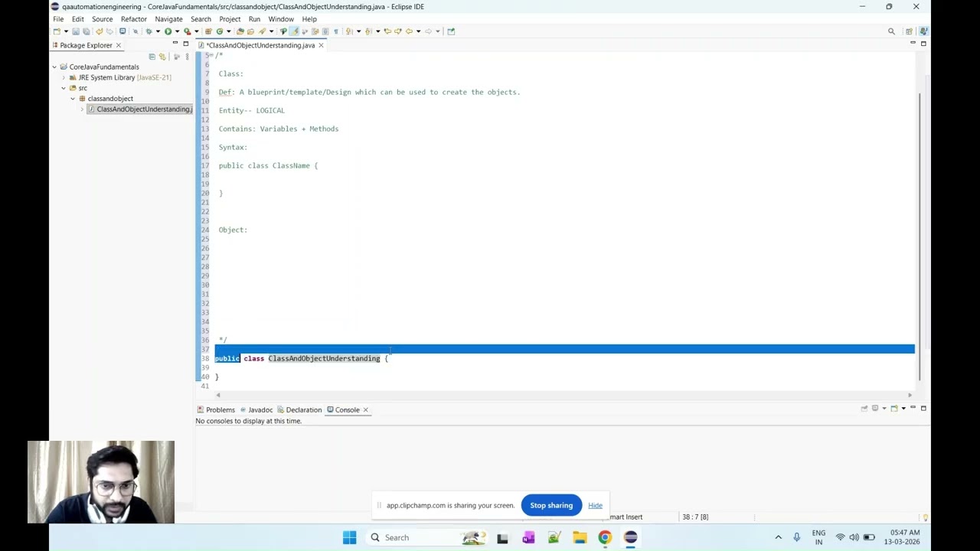Screen dimensions: 980x551
Task: Click the Hide link in sharing bar
Action: (x=595, y=505)
